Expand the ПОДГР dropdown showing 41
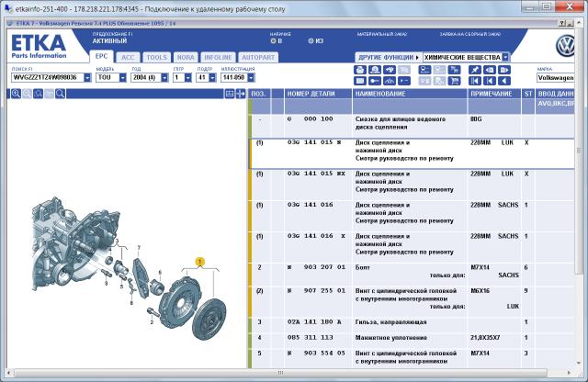The width and height of the screenshot is (588, 382). coord(212,78)
